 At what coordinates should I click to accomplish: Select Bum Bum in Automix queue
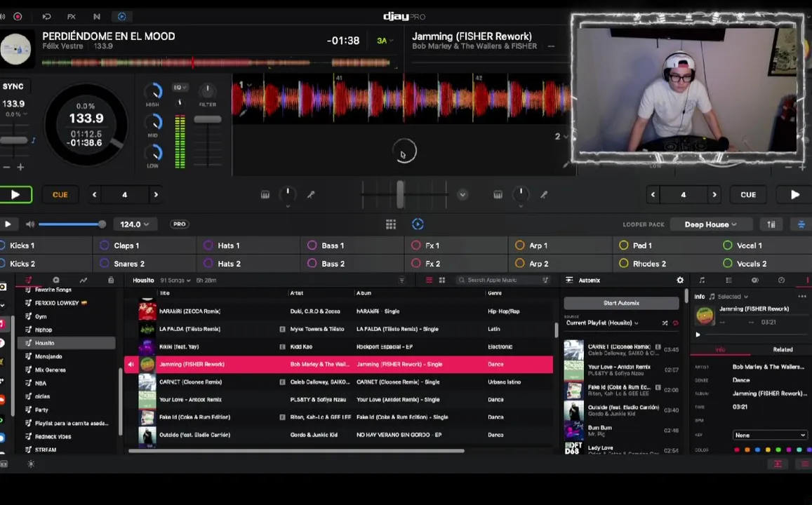(x=621, y=430)
